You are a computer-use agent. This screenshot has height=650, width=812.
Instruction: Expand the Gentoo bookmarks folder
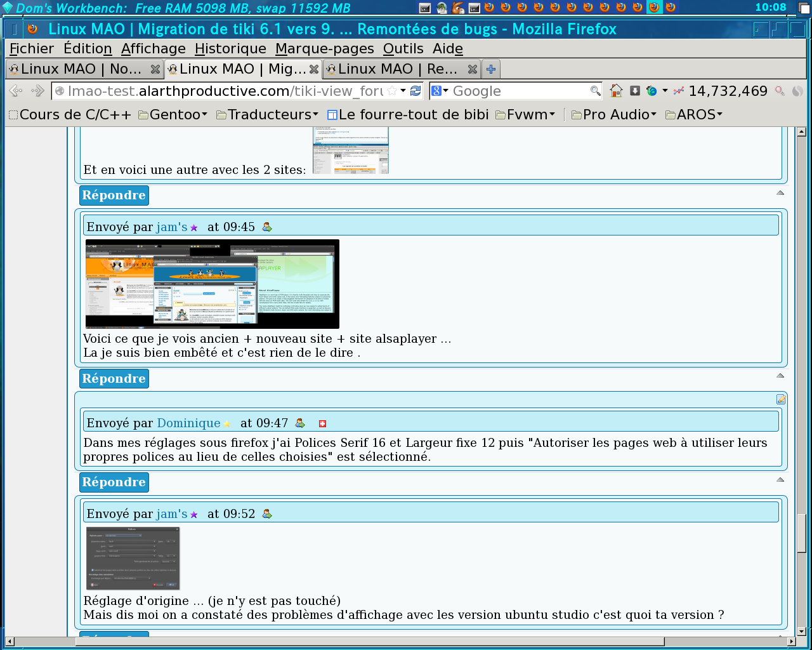pyautogui.click(x=173, y=114)
